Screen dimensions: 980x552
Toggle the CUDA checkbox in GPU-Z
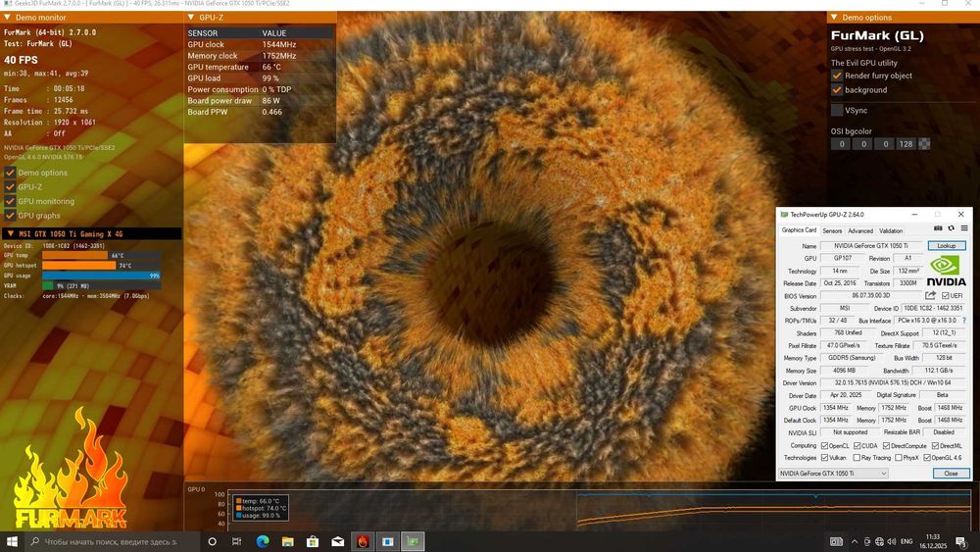pyautogui.click(x=857, y=446)
